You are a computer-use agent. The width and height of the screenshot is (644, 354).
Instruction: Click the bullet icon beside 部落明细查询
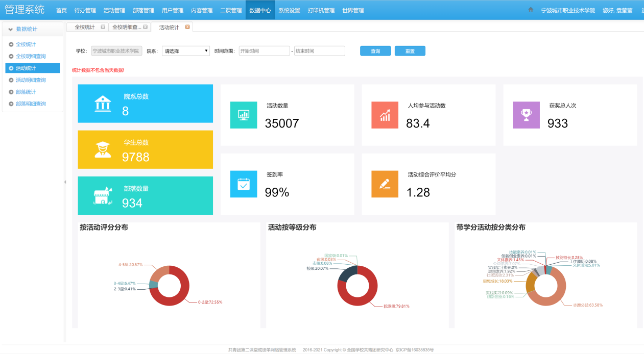point(11,104)
